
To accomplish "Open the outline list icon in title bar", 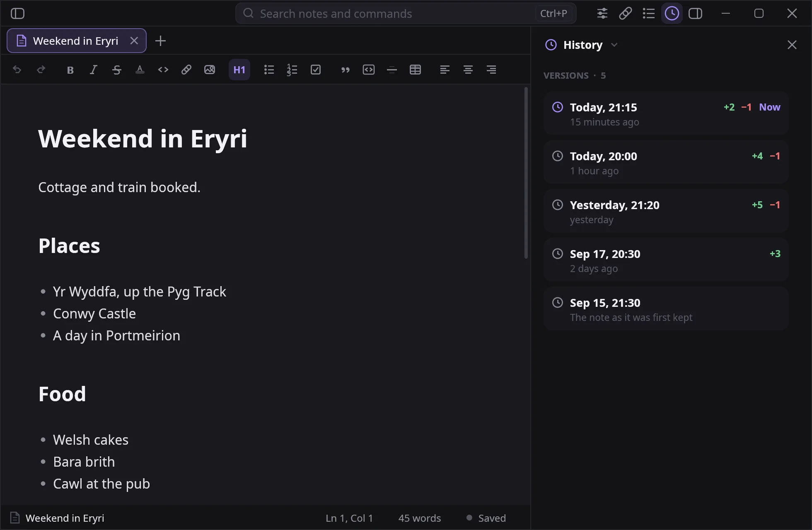I will [649, 13].
